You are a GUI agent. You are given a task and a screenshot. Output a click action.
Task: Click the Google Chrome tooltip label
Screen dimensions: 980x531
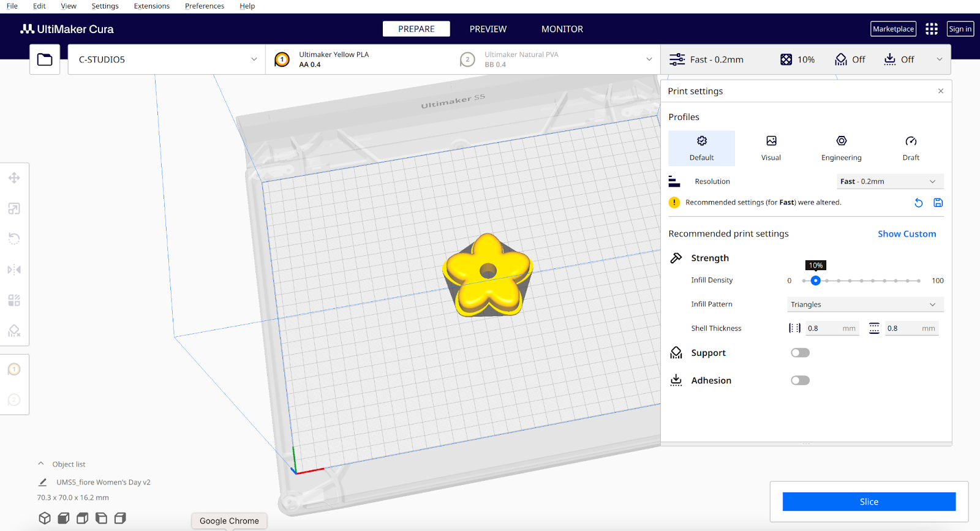pos(229,521)
